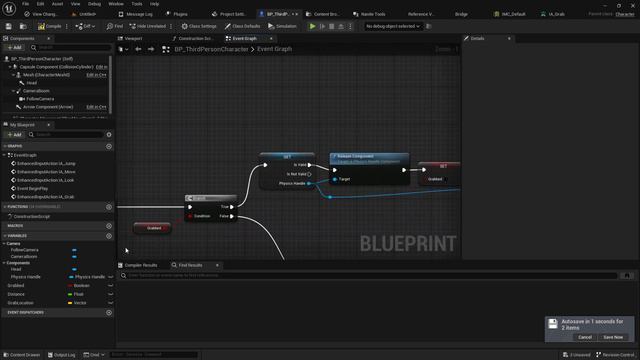Add a new variable with plus icon
Viewport: 640px width, 360px height.
[109, 236]
